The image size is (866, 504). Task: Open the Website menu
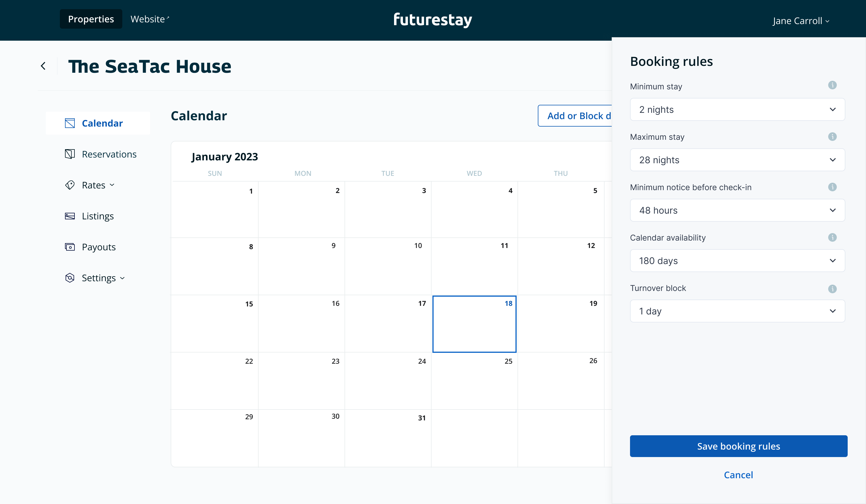(149, 19)
